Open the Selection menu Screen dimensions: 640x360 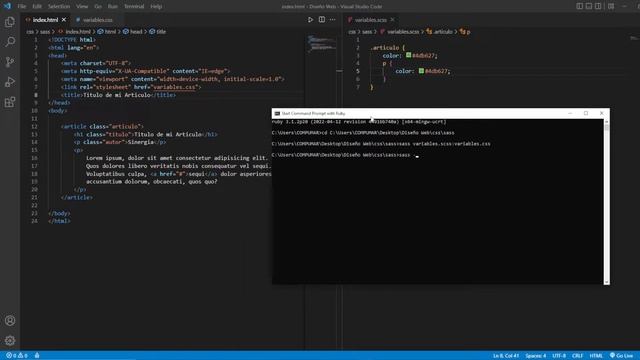pos(59,6)
